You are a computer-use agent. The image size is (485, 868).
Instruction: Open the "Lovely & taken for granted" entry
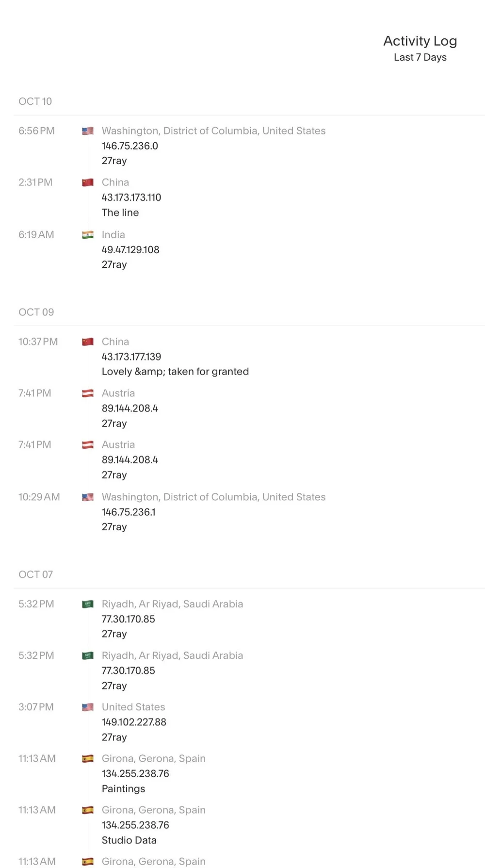[x=175, y=372]
